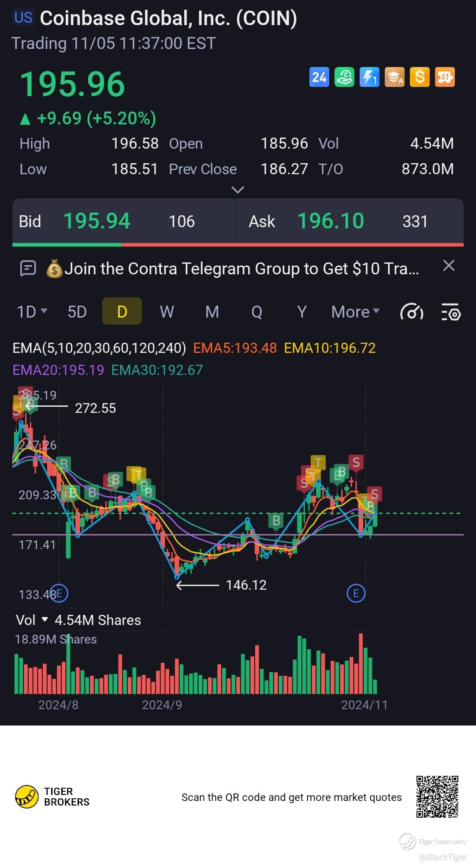This screenshot has width=476, height=868.
Task: Tap the orange $1 ticket icon
Action: click(x=445, y=77)
